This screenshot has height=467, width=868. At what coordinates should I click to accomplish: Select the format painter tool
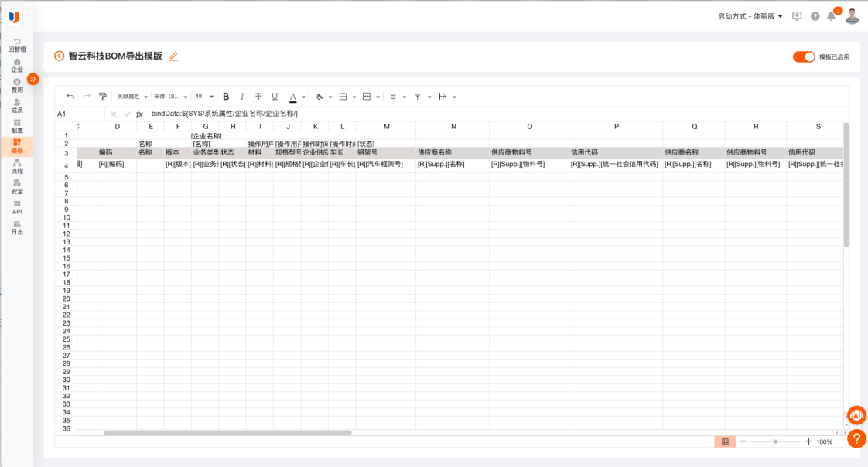pos(102,97)
